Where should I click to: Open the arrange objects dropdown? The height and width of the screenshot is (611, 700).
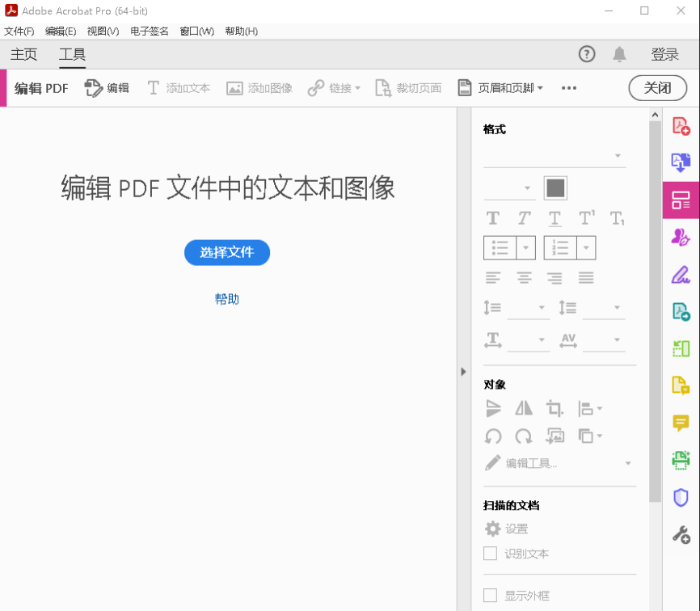pos(590,436)
